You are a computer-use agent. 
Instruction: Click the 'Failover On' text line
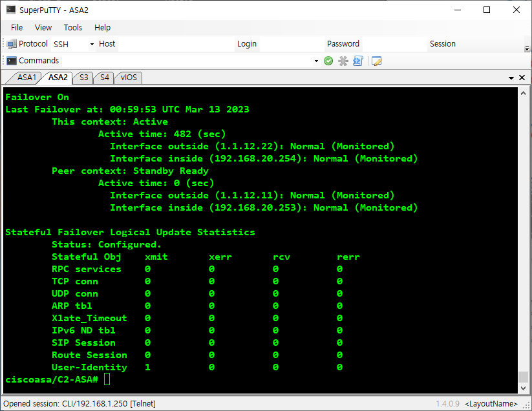37,98
